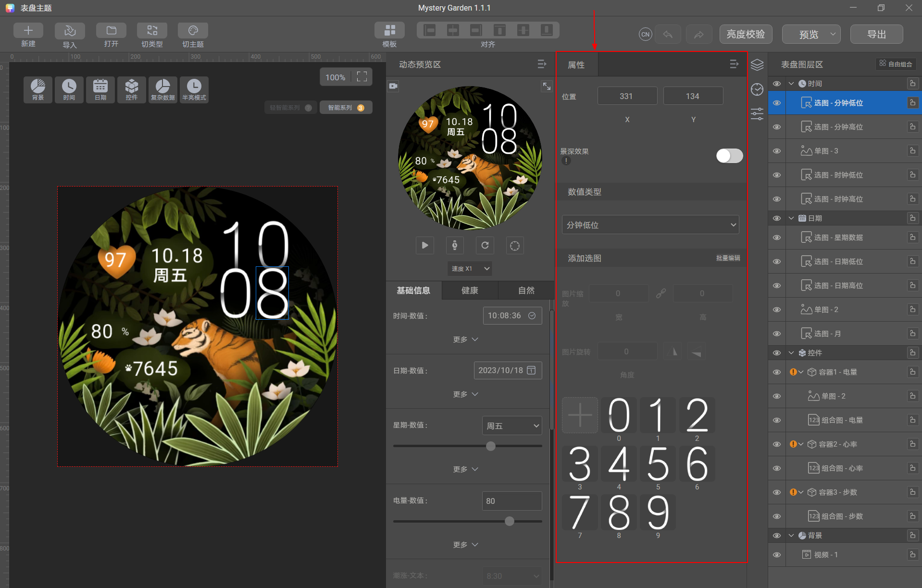Switch to the 健康 tab
Viewport: 922px width, 588px height.
point(469,290)
